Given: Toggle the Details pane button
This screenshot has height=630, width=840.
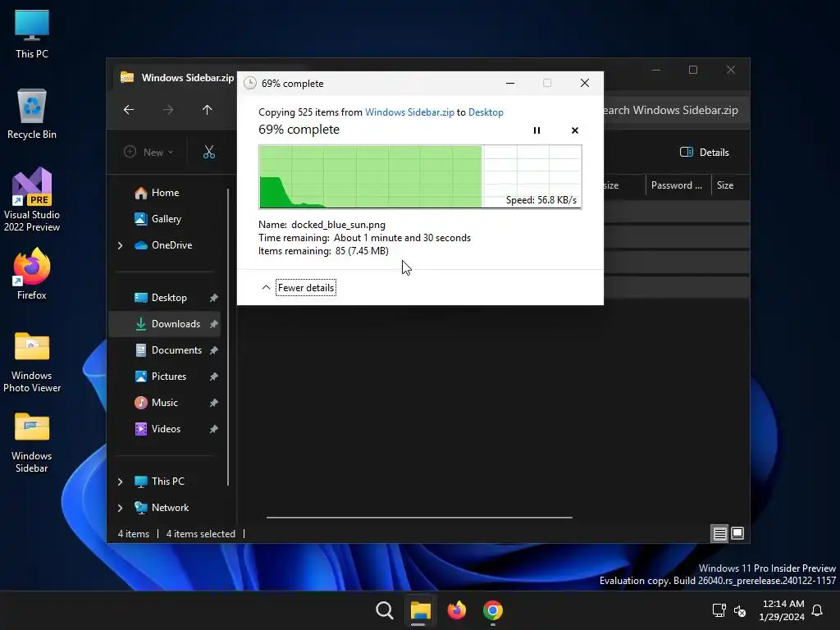Looking at the screenshot, I should [x=704, y=152].
